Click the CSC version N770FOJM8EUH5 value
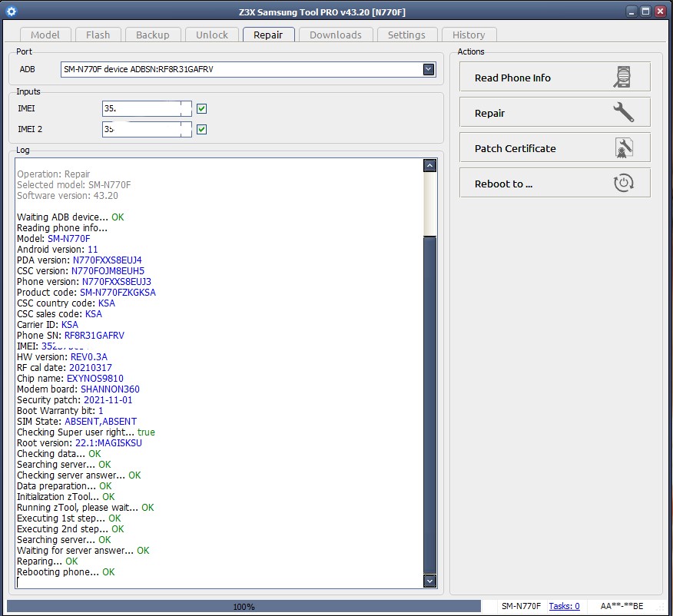Viewport: 673px width, 616px height. click(x=108, y=270)
